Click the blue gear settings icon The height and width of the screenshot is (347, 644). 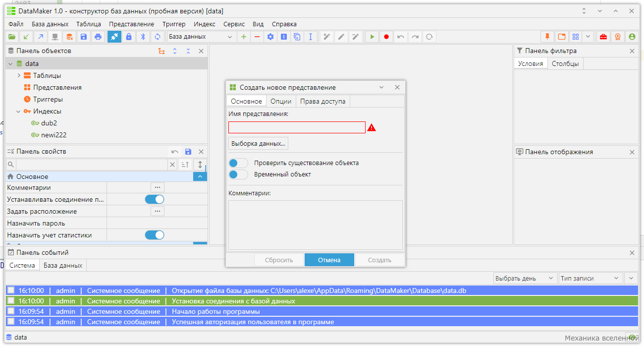270,37
